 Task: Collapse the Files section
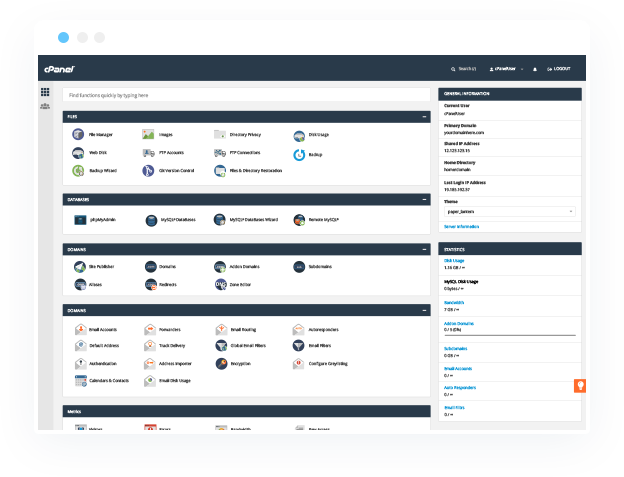pos(424,117)
